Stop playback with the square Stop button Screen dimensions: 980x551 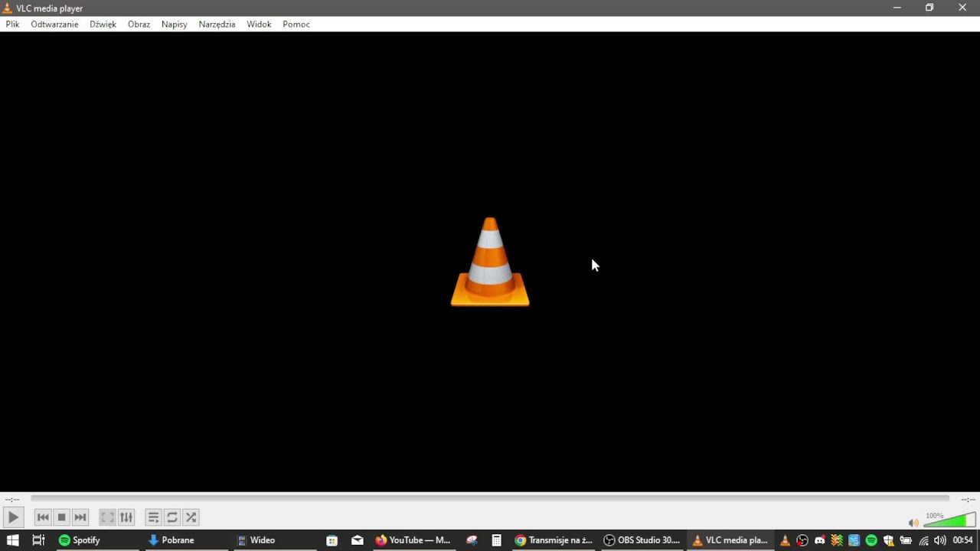point(62,517)
